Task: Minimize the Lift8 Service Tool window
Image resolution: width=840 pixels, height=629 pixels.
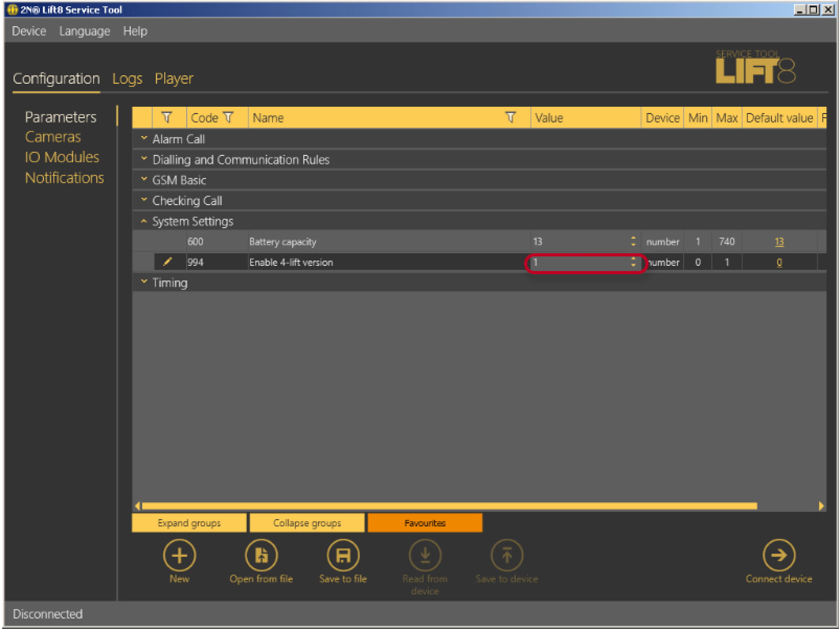Action: pyautogui.click(x=800, y=9)
